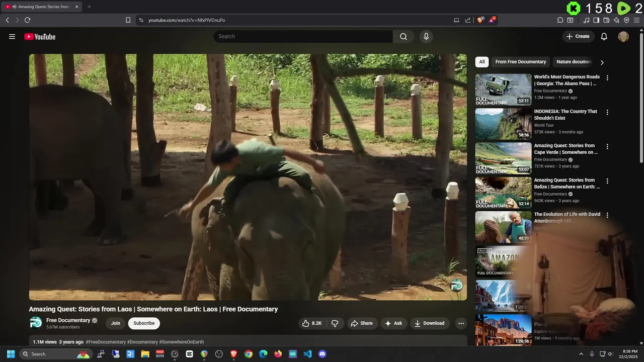
Task: Switch to the Amazing Quest browser tab
Action: pyautogui.click(x=41, y=7)
